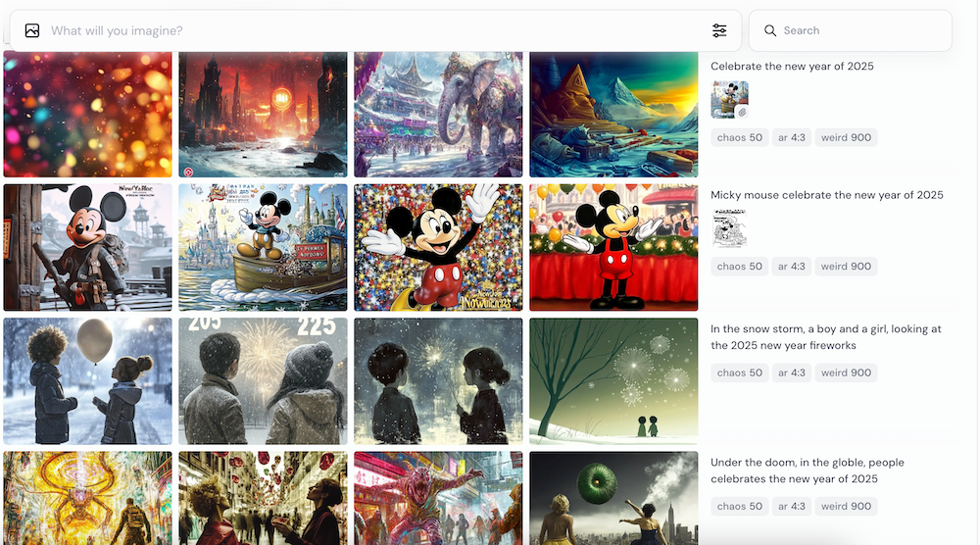Click the 'chaos 50' tag on Micky mouse prompt
This screenshot has width=980, height=545.
[739, 267]
